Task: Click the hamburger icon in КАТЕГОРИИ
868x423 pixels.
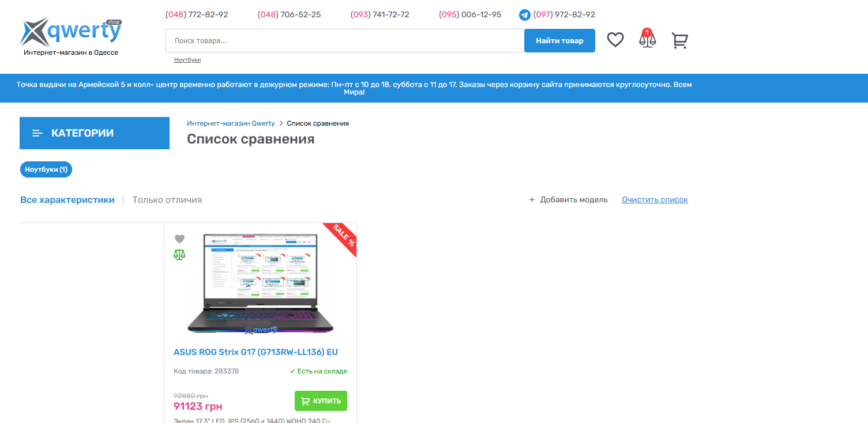Action: [x=37, y=133]
